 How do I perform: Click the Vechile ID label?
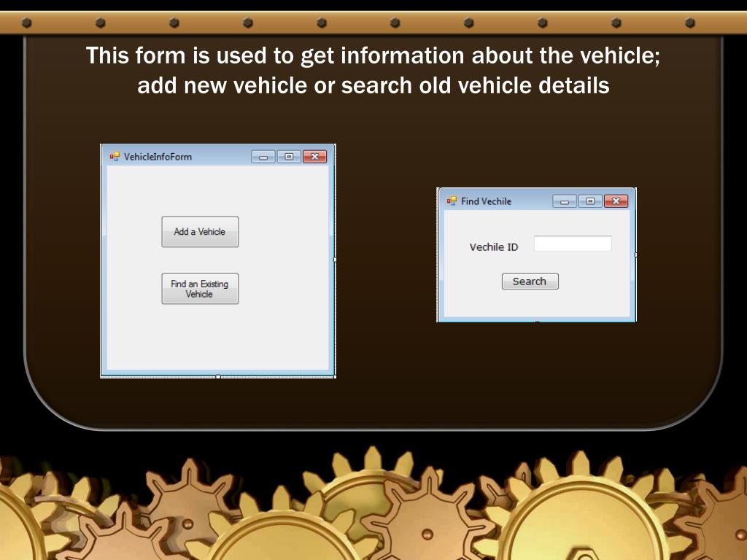[x=494, y=247]
